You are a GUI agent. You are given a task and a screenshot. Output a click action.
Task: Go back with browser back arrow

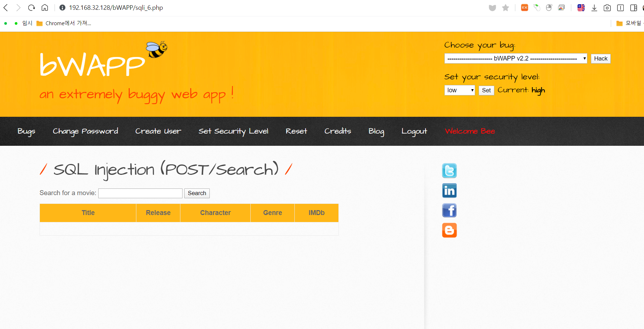tap(6, 8)
